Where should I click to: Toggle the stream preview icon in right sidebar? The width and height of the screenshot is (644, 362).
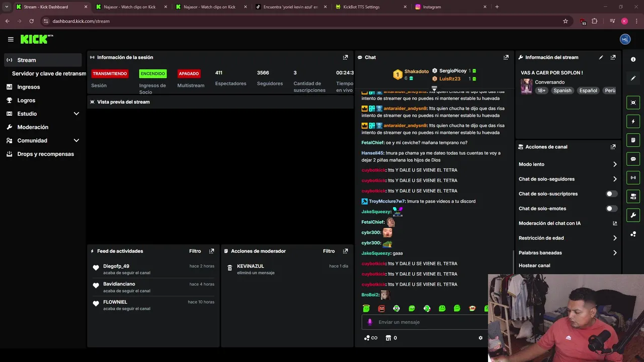(x=633, y=103)
